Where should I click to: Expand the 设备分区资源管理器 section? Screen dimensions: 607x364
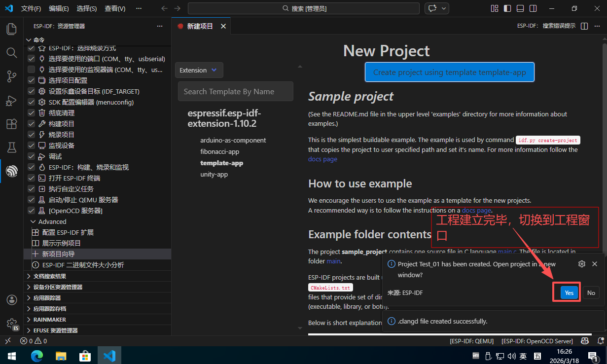pos(97,287)
